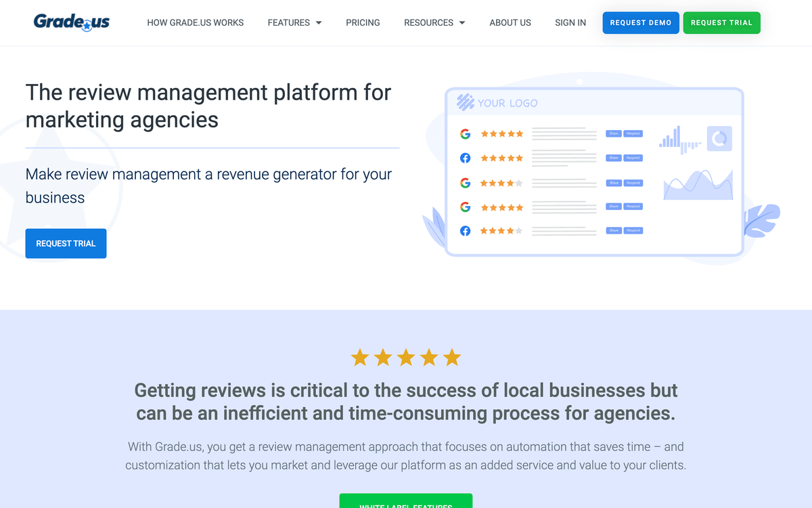Image resolution: width=812 pixels, height=508 pixels.
Task: Go to the Pricing page
Action: click(x=363, y=22)
